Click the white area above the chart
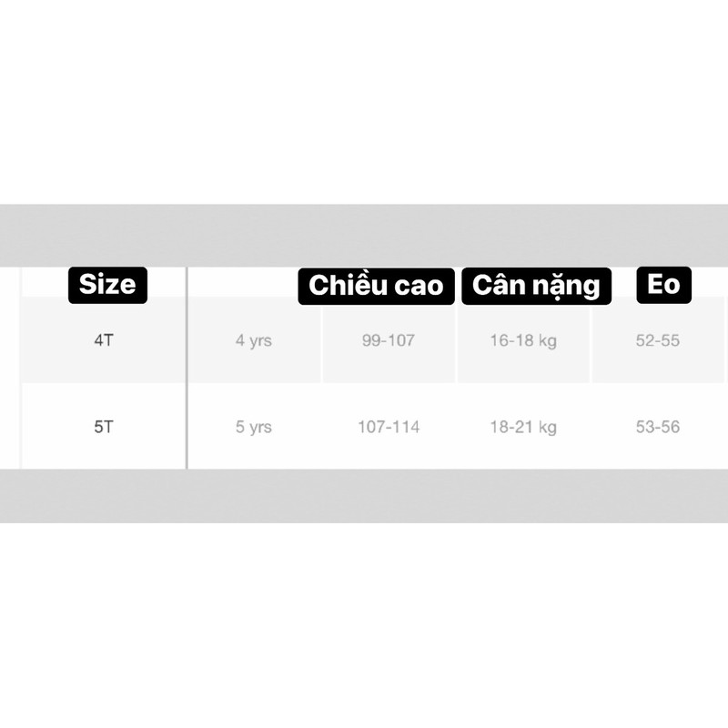This screenshot has width=728, height=728. pos(364,100)
